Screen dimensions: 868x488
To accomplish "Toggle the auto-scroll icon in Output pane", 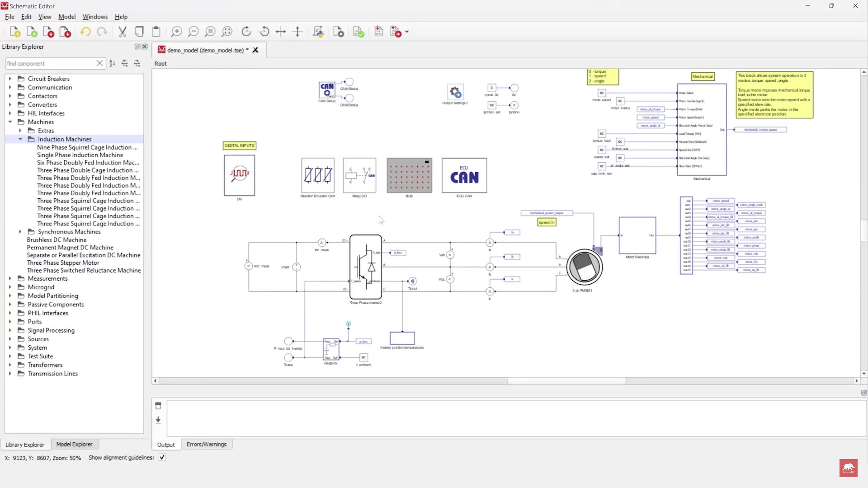I will (158, 420).
